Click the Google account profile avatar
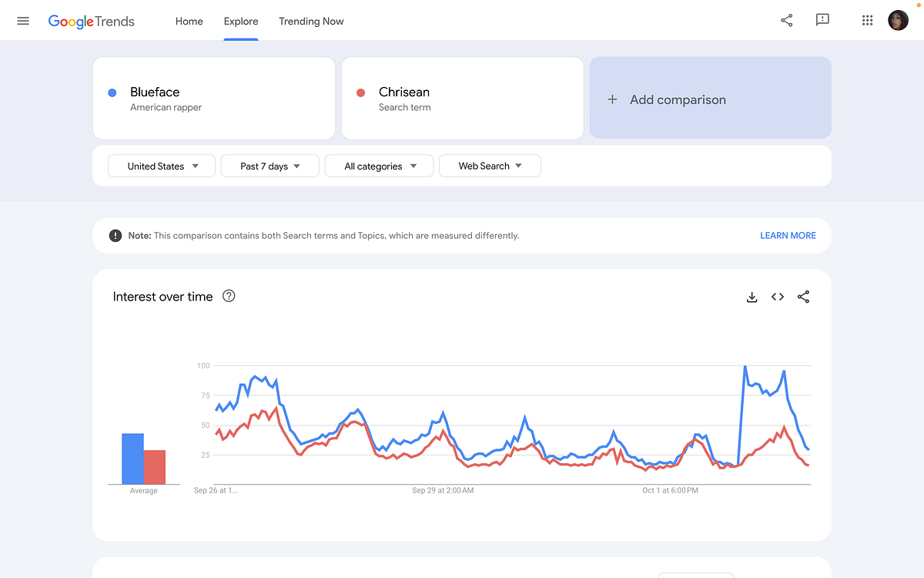The image size is (924, 578). coord(898,21)
